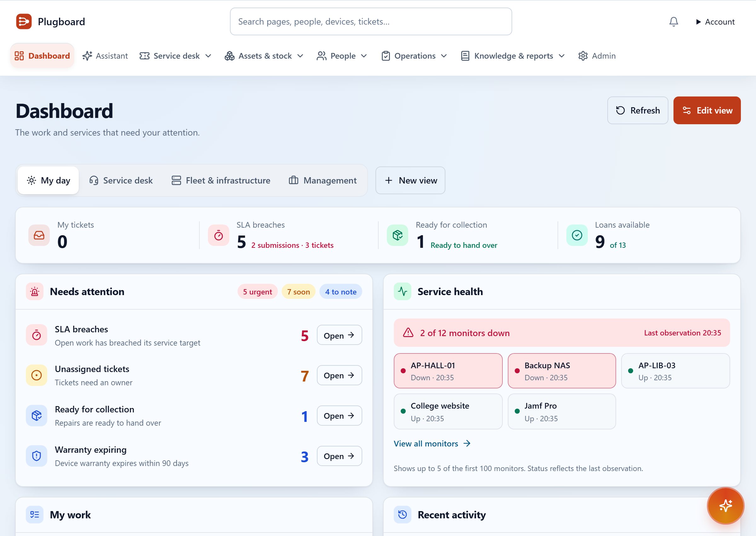Click the Warranty expiring shield icon
Viewport: 756px width, 536px height.
pos(36,456)
